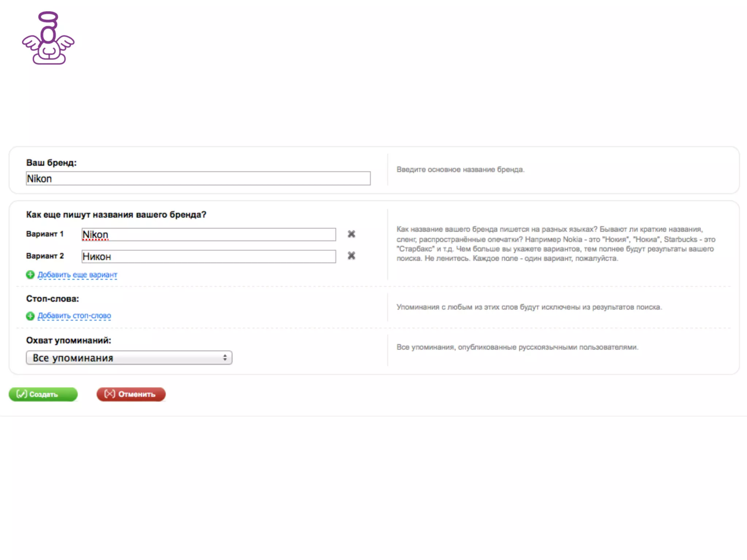Viewport: 747px width, 560px height.
Task: Click into the Вариант 2 field containing Никон
Action: point(209,257)
